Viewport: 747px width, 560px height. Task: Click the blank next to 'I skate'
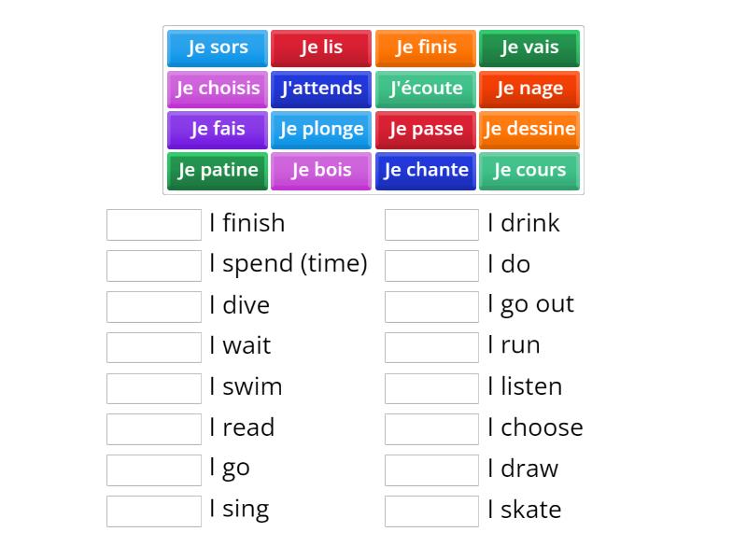(x=431, y=510)
